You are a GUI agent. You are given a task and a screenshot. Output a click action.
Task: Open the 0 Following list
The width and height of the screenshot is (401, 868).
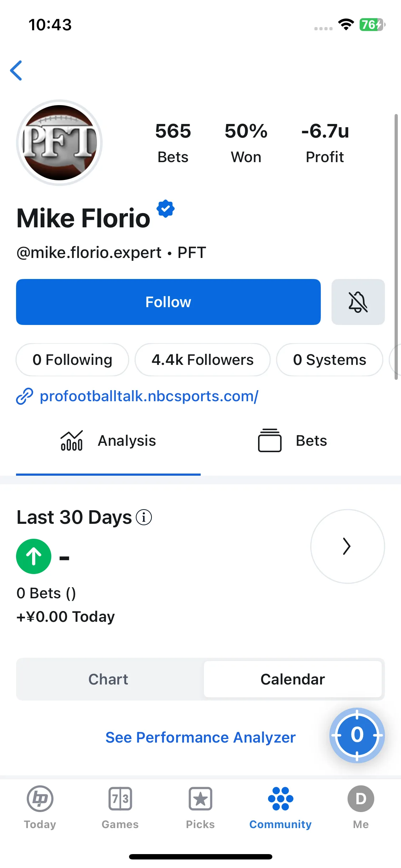[x=72, y=360]
